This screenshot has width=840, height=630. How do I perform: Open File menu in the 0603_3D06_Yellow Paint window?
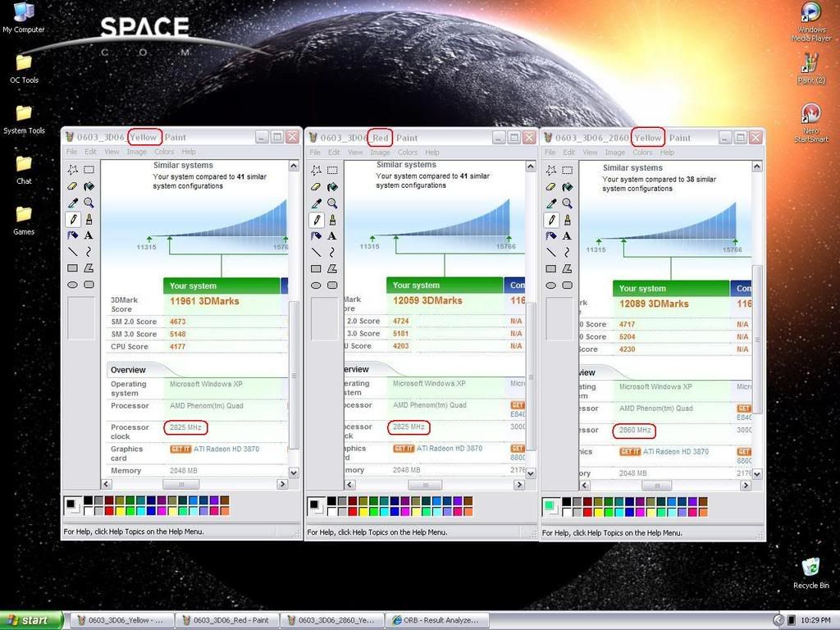72,152
